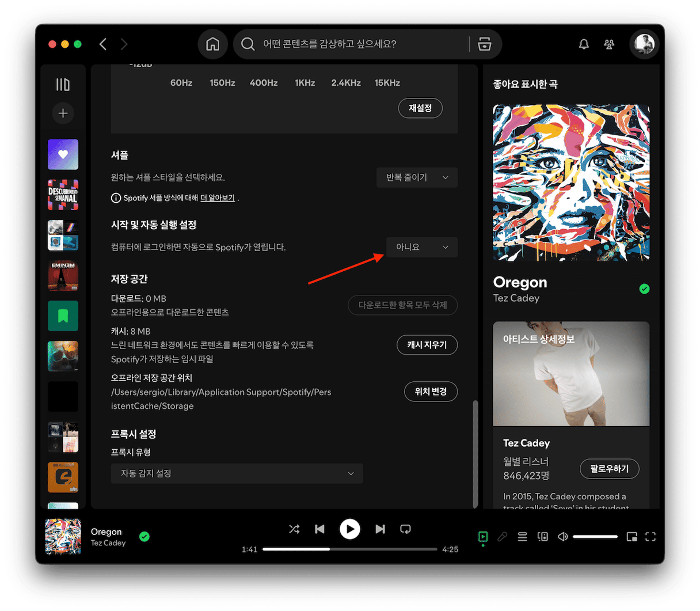Toggle repeat mode
Viewport: 700px width, 611px height.
[x=405, y=529]
